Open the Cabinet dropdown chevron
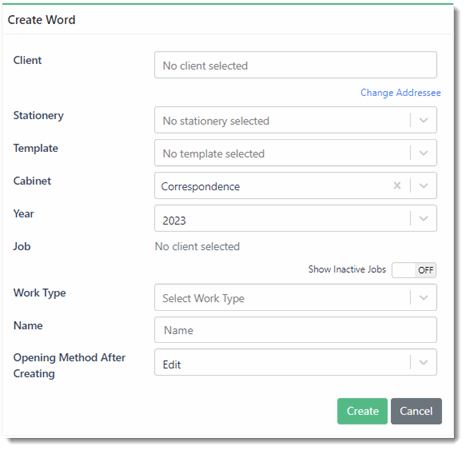This screenshot has height=450, width=466. (423, 186)
